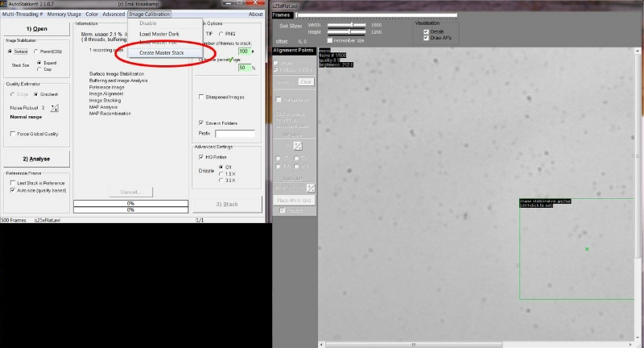
Task: Open the About menu
Action: point(255,14)
